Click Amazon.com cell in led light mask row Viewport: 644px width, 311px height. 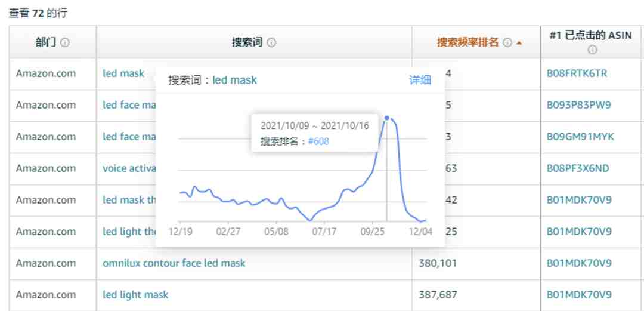coord(45,294)
